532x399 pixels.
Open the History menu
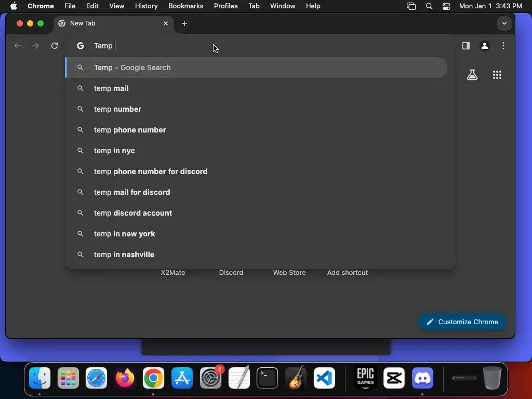click(x=146, y=6)
